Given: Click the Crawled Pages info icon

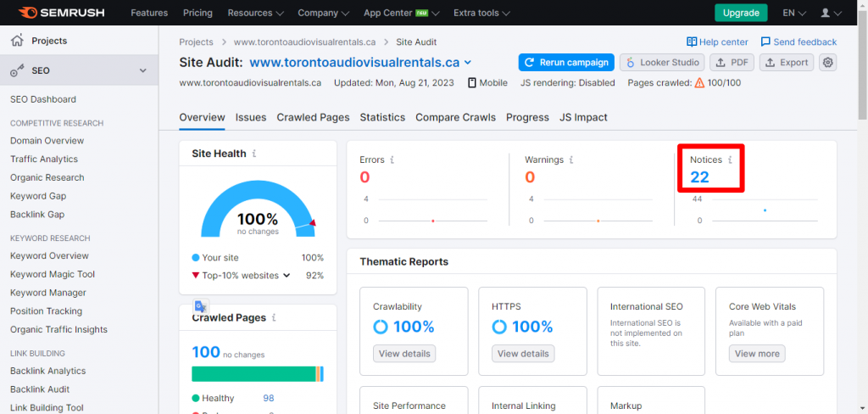Looking at the screenshot, I should (274, 318).
